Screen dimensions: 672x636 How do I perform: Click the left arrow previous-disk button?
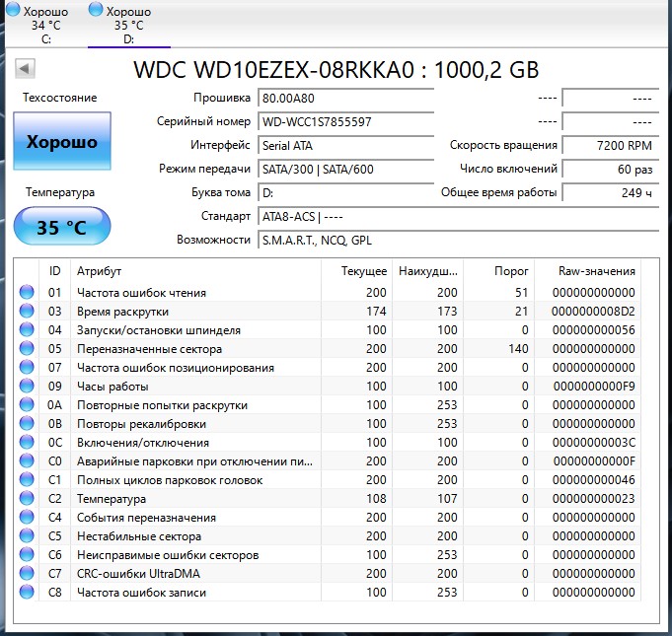tap(26, 69)
